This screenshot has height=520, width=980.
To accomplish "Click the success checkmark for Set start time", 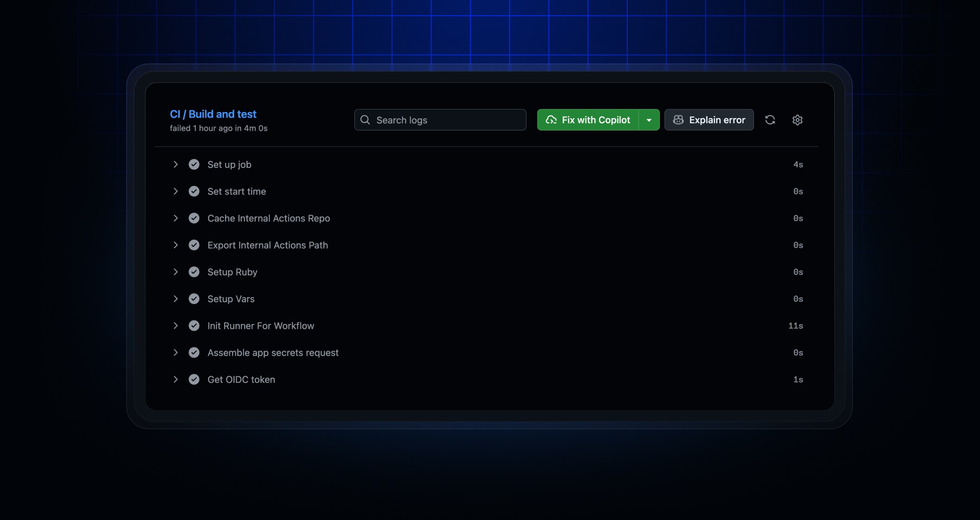I will click(x=194, y=191).
